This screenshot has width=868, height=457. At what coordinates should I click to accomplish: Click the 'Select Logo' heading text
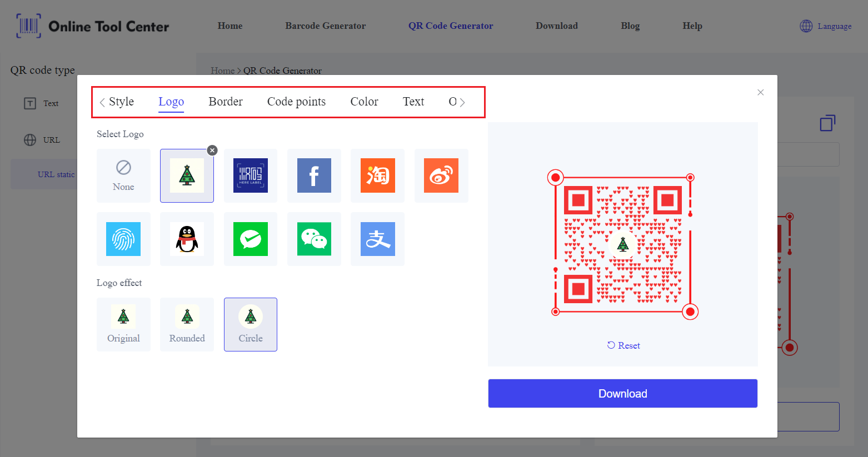(x=120, y=134)
